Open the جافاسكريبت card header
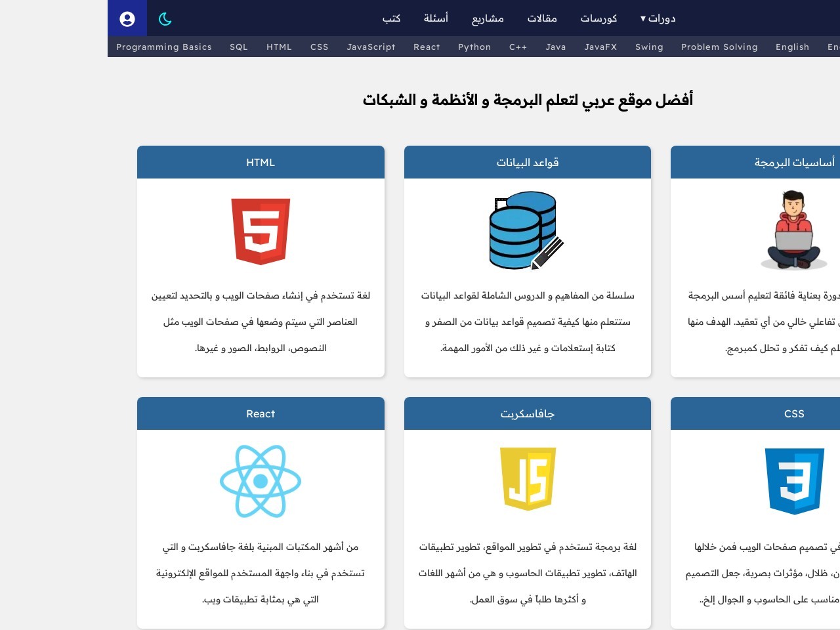 click(x=528, y=413)
